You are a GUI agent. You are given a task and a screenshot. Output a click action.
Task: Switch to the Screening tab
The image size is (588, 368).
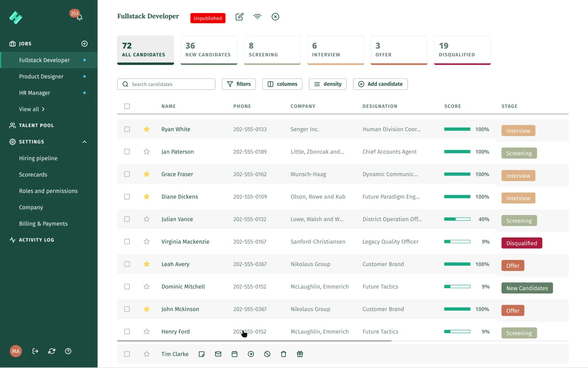point(272,50)
